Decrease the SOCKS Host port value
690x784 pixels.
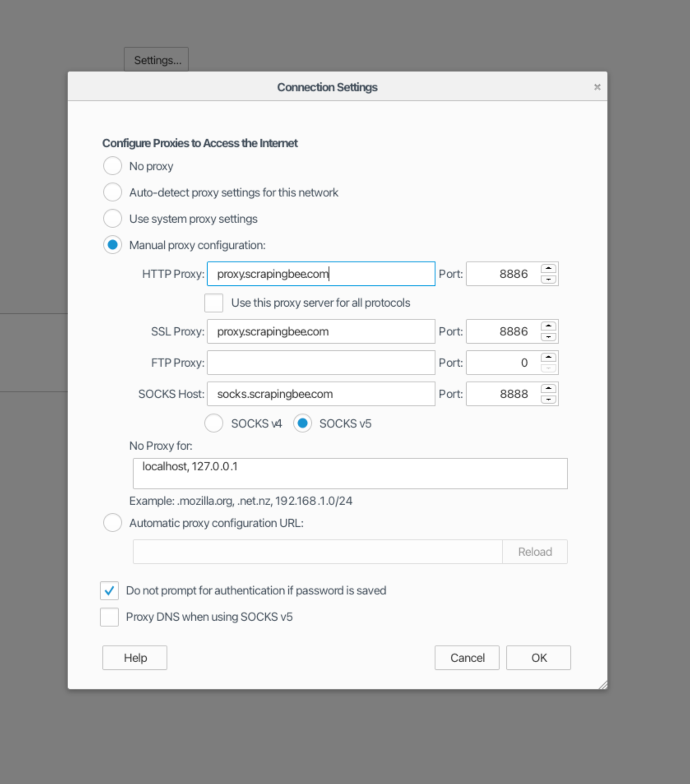point(548,400)
